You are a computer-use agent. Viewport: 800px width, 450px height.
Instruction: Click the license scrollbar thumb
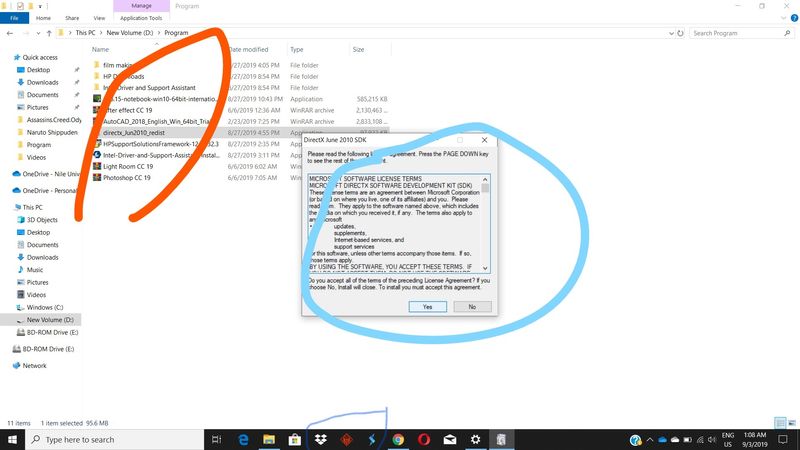[x=485, y=188]
